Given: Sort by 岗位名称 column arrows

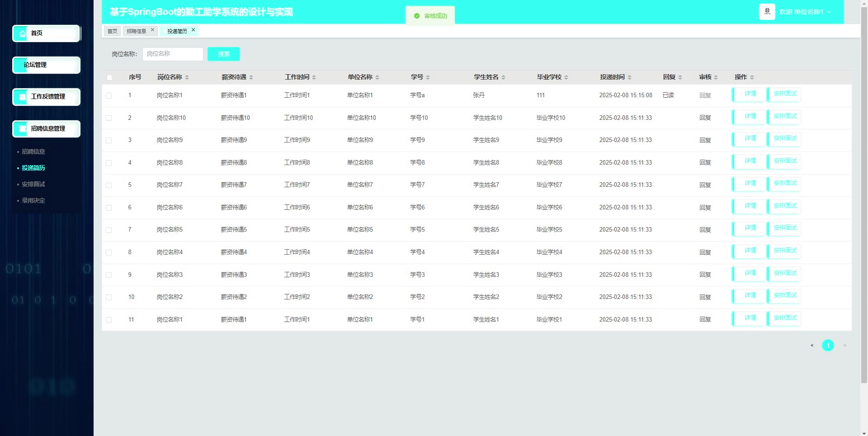Looking at the screenshot, I should pos(187,77).
